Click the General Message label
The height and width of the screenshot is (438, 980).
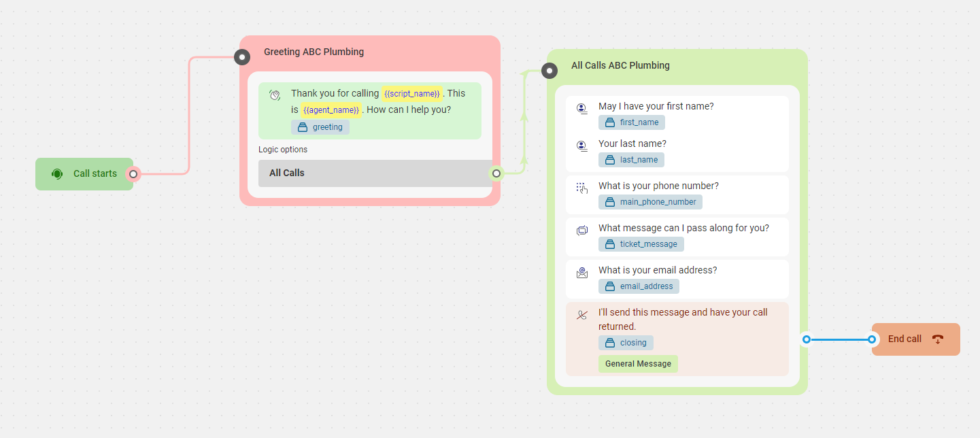[638, 364]
